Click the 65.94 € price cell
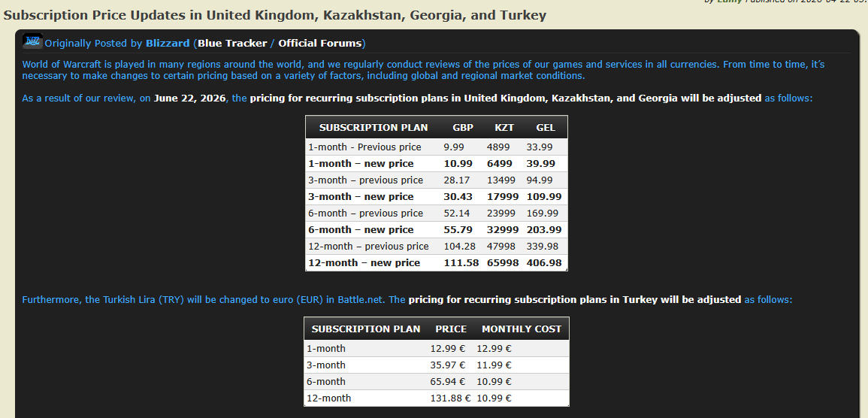Viewport: 868px width, 418px height. [x=448, y=382]
